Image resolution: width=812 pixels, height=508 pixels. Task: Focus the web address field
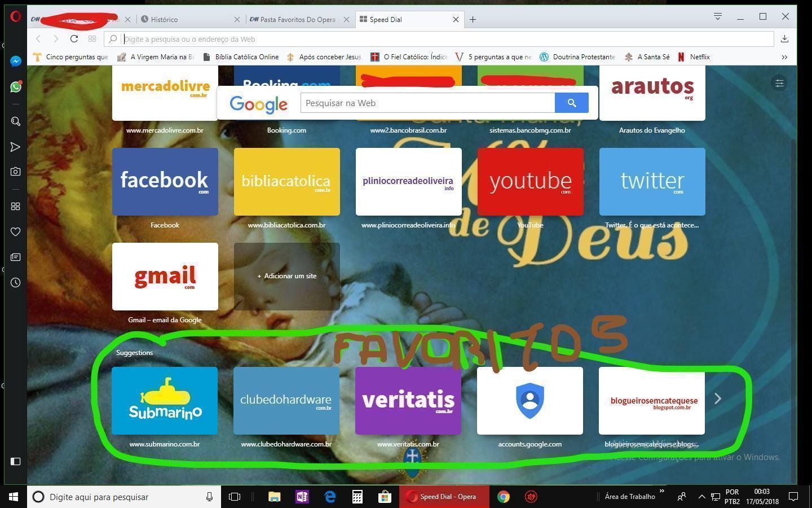(x=439, y=39)
